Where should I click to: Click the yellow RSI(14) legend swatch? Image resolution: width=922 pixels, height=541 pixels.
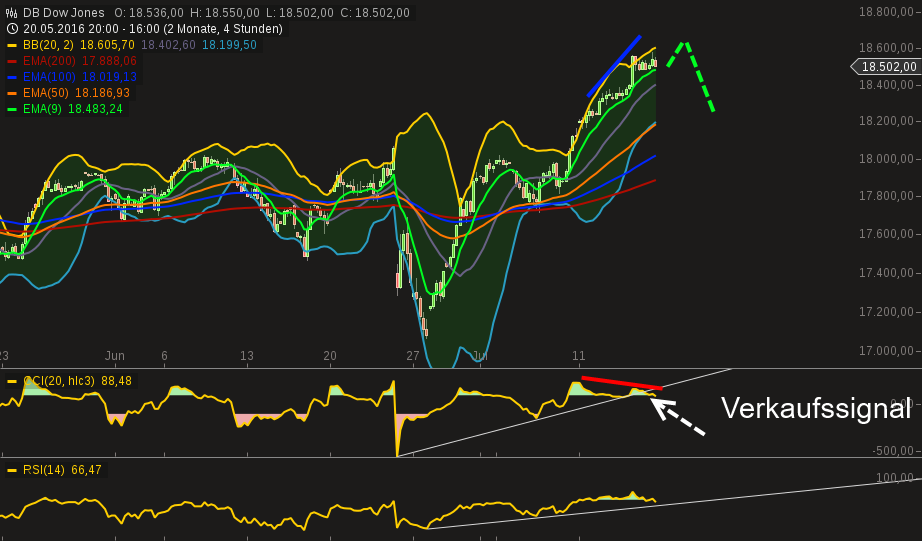pos(12,470)
